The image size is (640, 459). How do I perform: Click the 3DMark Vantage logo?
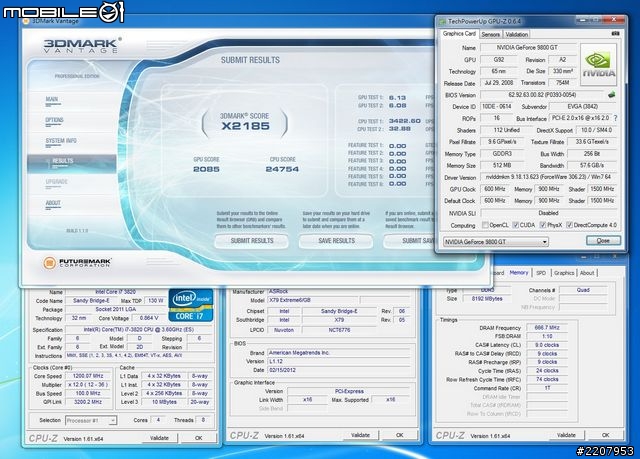pyautogui.click(x=82, y=45)
